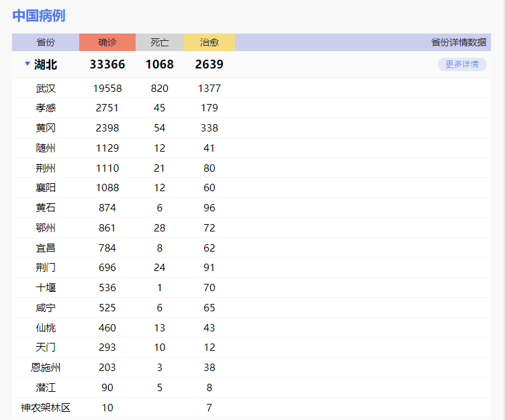Select the 荆州 city row
The width and height of the screenshot is (505, 420).
coord(46,168)
